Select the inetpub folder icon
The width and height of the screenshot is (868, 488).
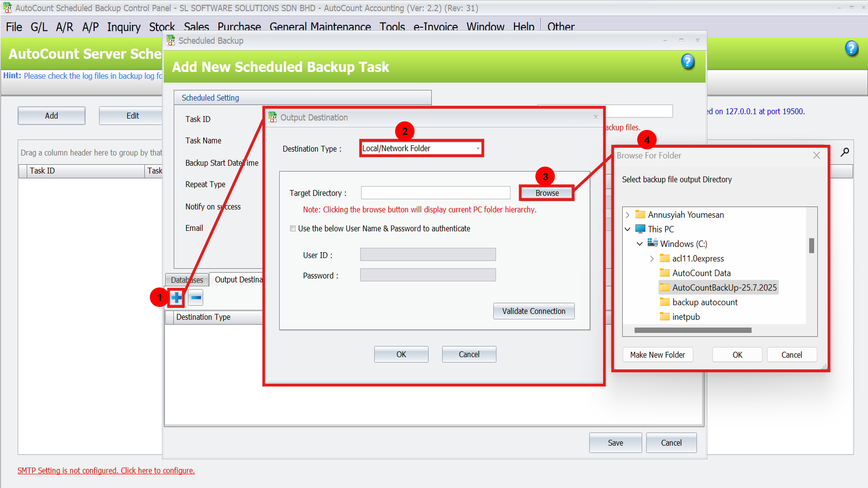point(664,317)
